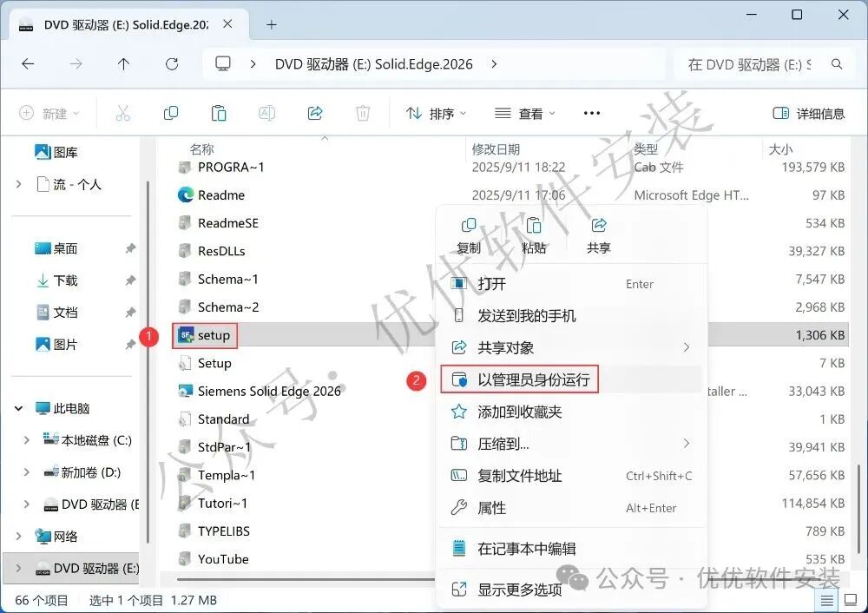Click address path DVD 驱动器 (E:) Solid.Edge.2026
The image size is (868, 613).
click(373, 64)
